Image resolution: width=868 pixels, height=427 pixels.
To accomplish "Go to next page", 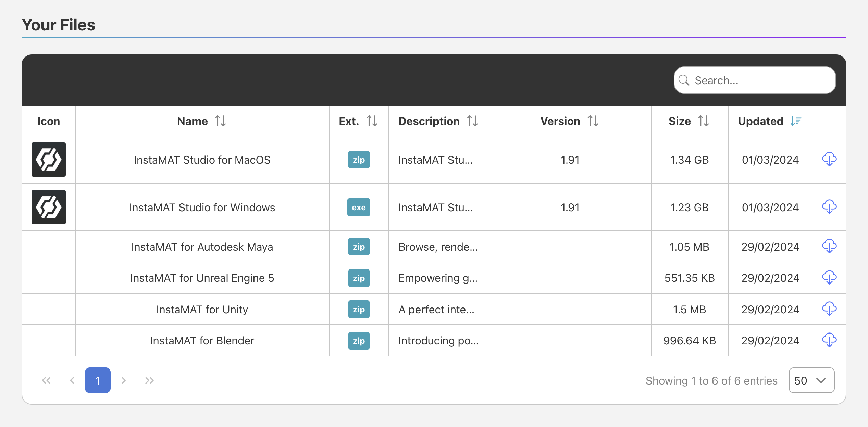I will pos(124,380).
